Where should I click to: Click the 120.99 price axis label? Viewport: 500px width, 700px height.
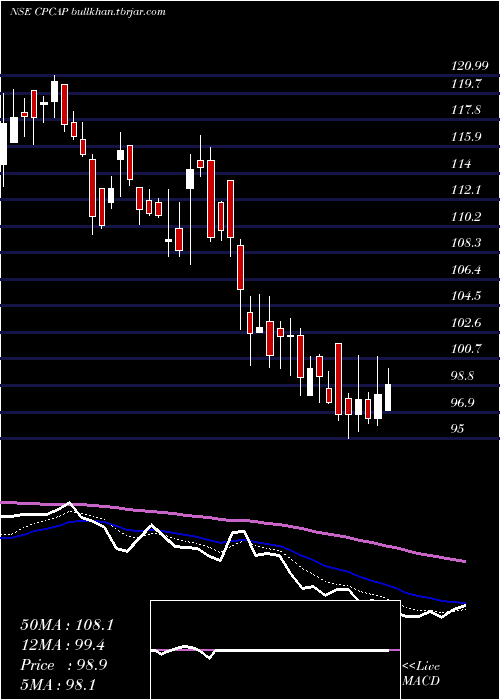pyautogui.click(x=469, y=66)
